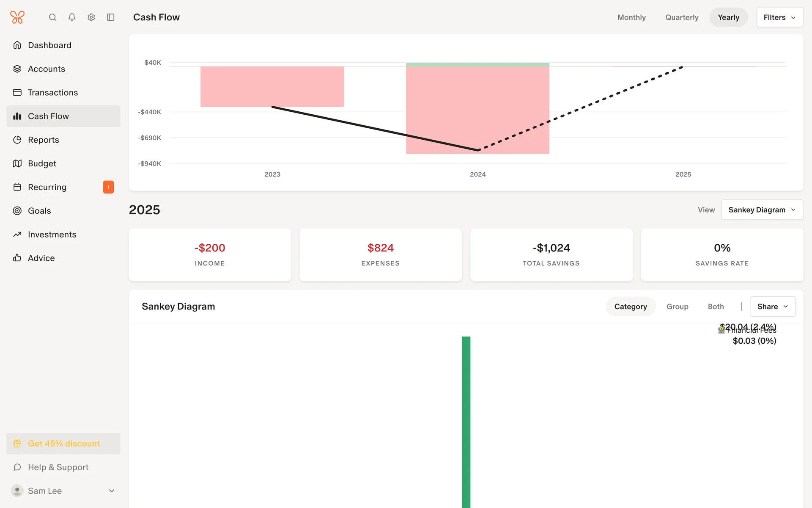Viewport: 812px width, 508px height.
Task: Switch period to Quarterly
Action: [x=682, y=17]
